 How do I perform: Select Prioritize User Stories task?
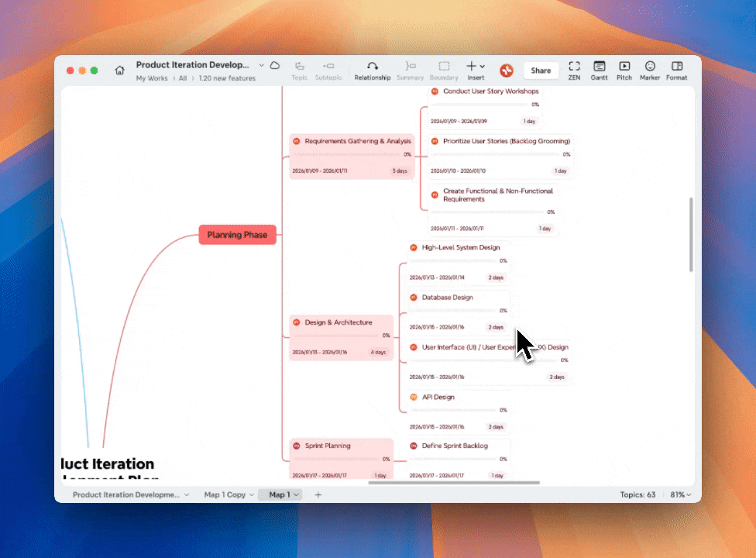500,157
